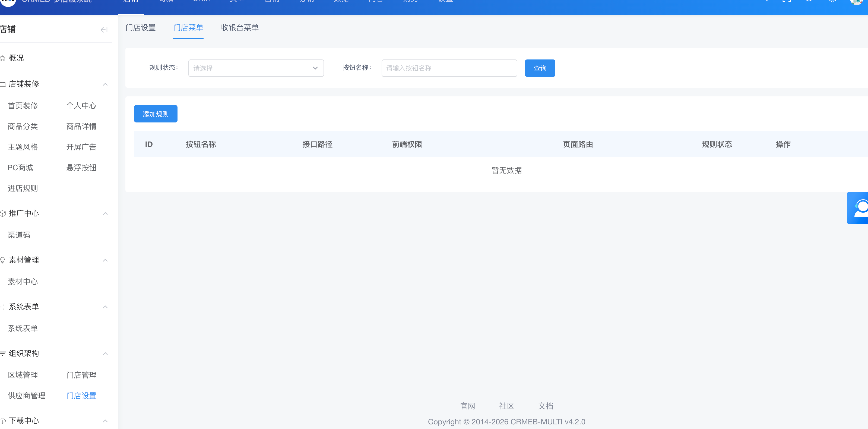Open 门店管理 page
This screenshot has width=868, height=429.
tap(81, 375)
